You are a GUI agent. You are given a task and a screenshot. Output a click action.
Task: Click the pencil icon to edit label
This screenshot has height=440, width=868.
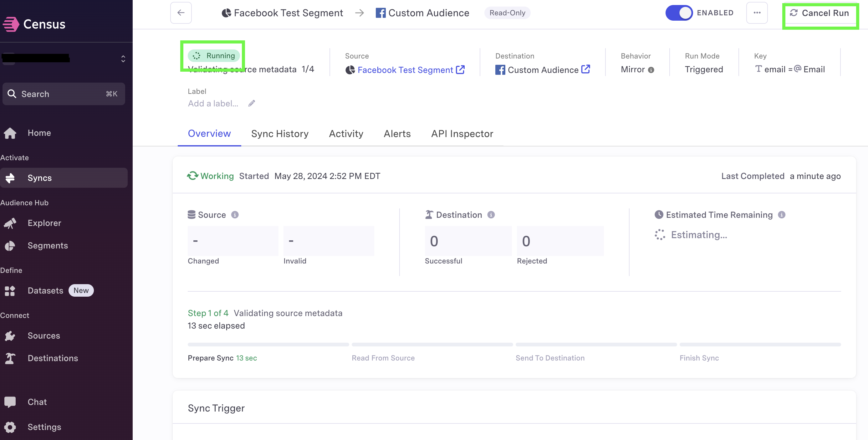coord(252,104)
